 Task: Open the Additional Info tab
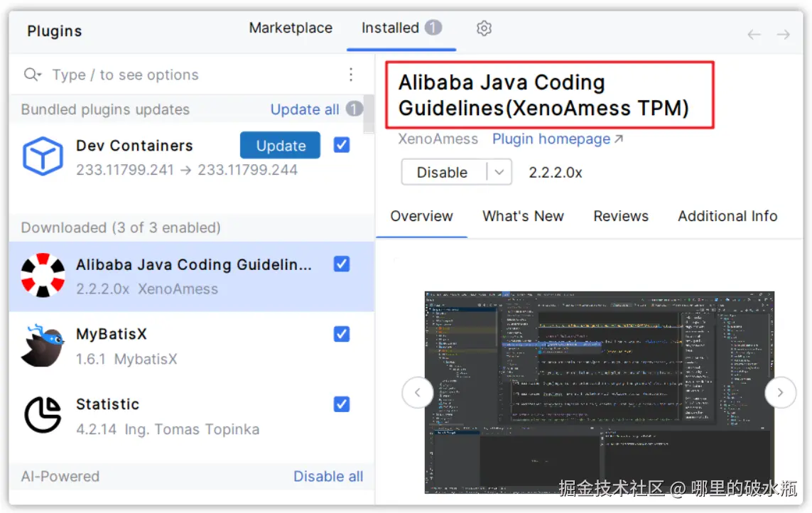pyautogui.click(x=727, y=216)
